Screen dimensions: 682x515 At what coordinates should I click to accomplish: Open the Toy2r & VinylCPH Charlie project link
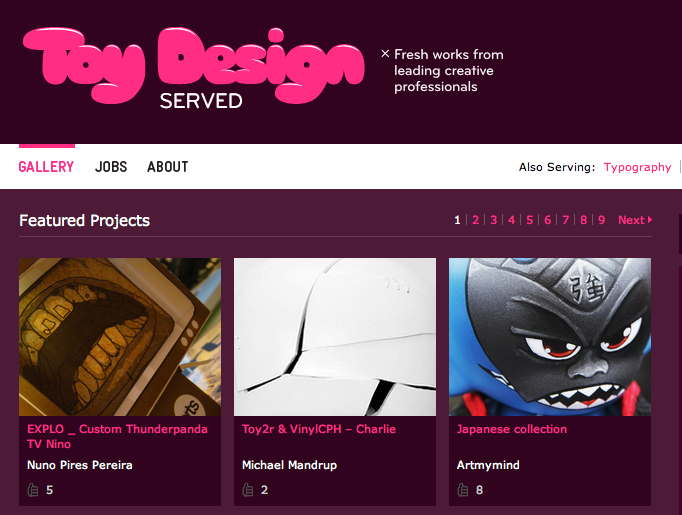pyautogui.click(x=319, y=429)
